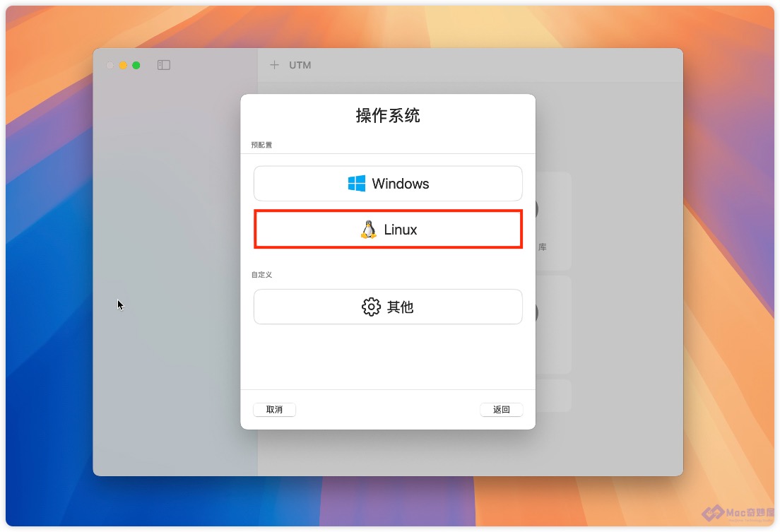
Task: Click the gear icon beside 其他
Action: pos(371,307)
